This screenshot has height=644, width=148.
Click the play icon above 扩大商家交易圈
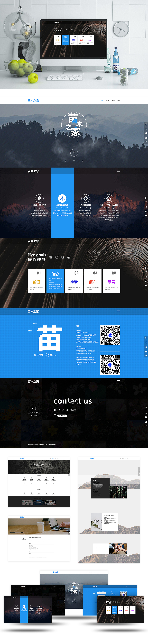85,199
